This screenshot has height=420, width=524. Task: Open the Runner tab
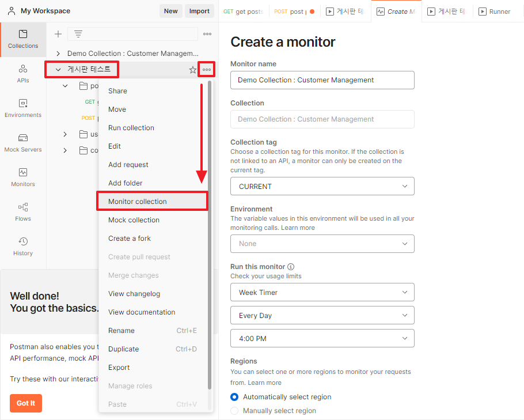click(494, 12)
